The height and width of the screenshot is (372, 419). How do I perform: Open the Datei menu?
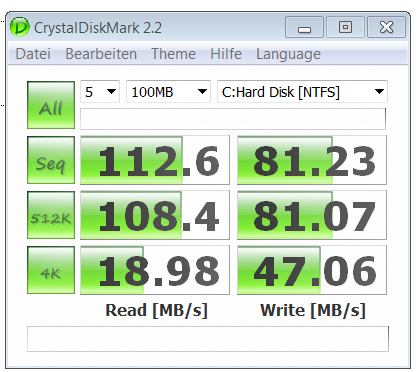point(33,54)
